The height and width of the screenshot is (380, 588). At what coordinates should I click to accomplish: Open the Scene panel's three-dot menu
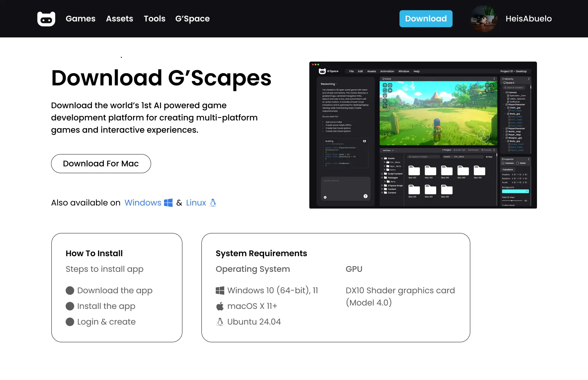494,79
